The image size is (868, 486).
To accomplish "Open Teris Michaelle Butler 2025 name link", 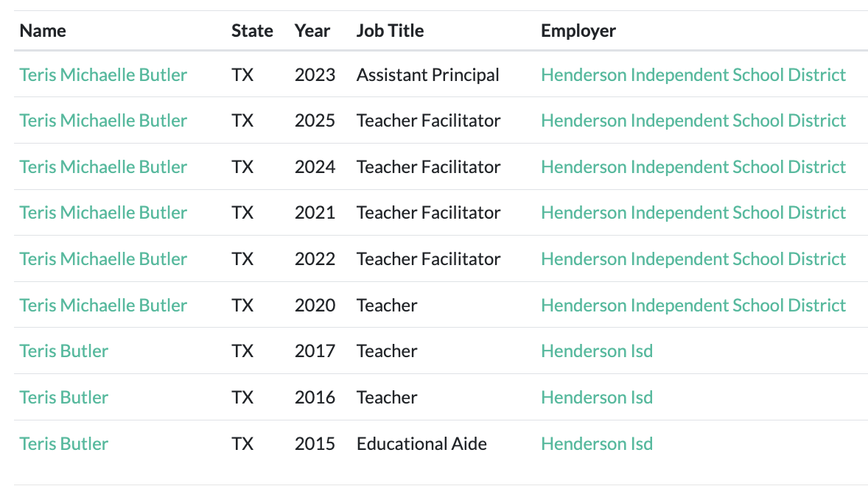I will tap(103, 121).
